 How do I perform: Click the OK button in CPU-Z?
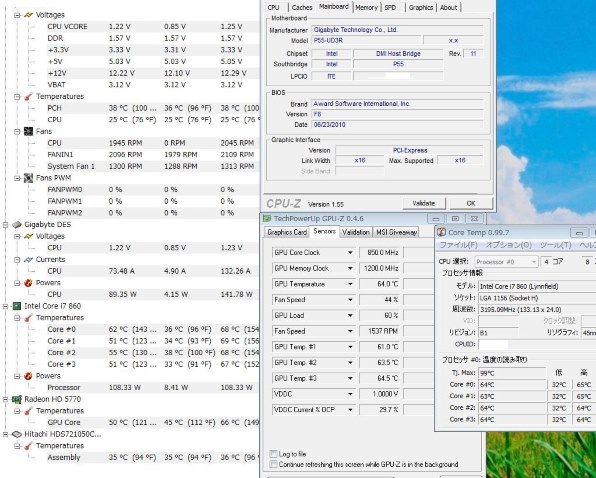click(471, 203)
